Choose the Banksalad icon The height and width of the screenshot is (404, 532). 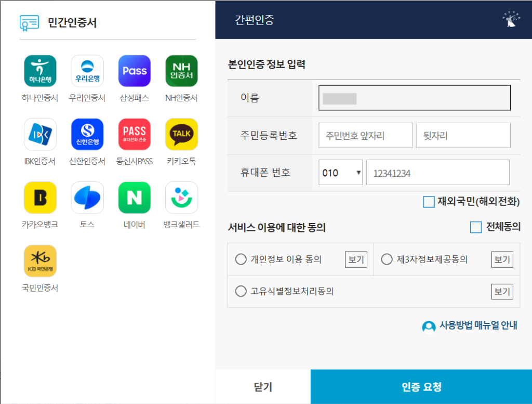pos(181,198)
